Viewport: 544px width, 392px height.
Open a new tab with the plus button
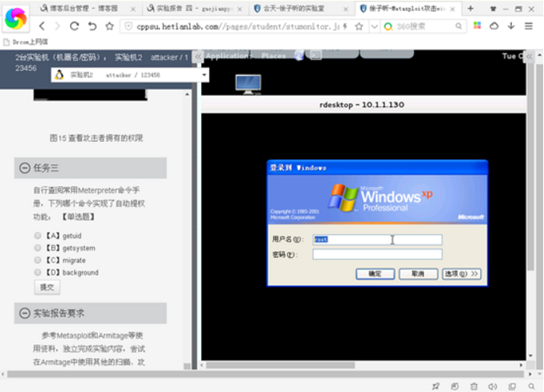(471, 9)
